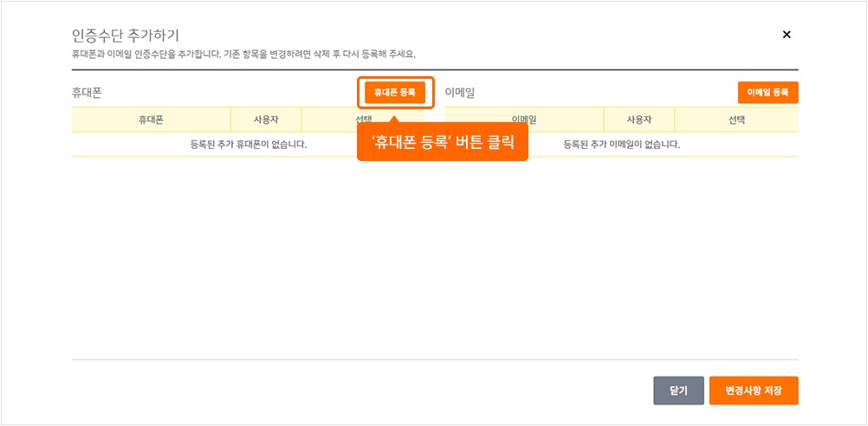Screen dimensions: 868x426
Task: Close the dialog with the X icon
Action: [x=786, y=35]
